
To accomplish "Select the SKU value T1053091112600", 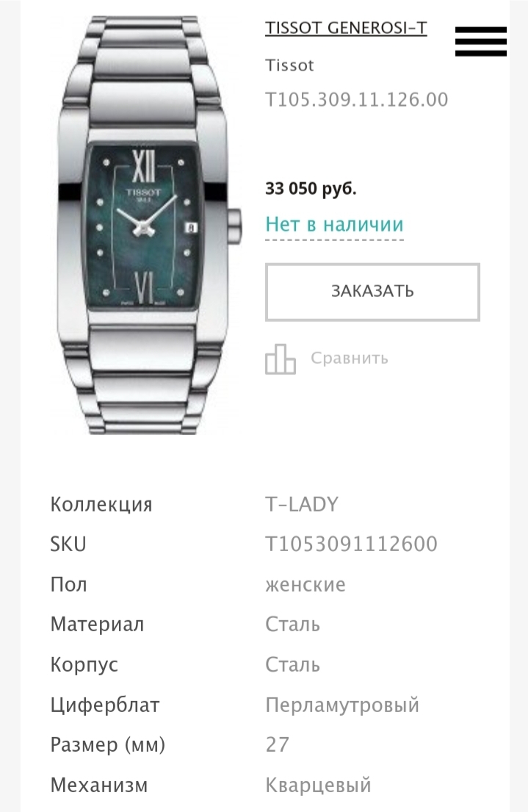I will 352,544.
